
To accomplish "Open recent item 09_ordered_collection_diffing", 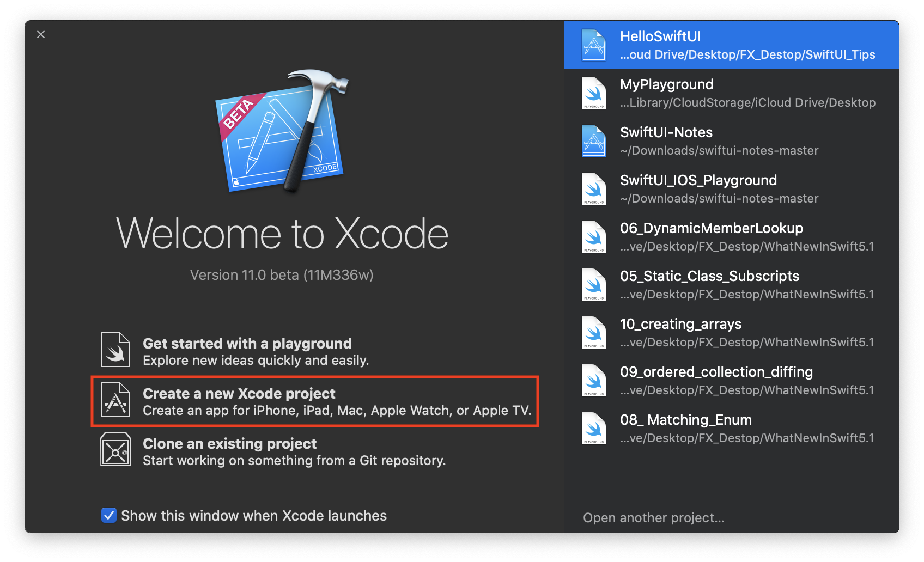I will pyautogui.click(x=732, y=380).
